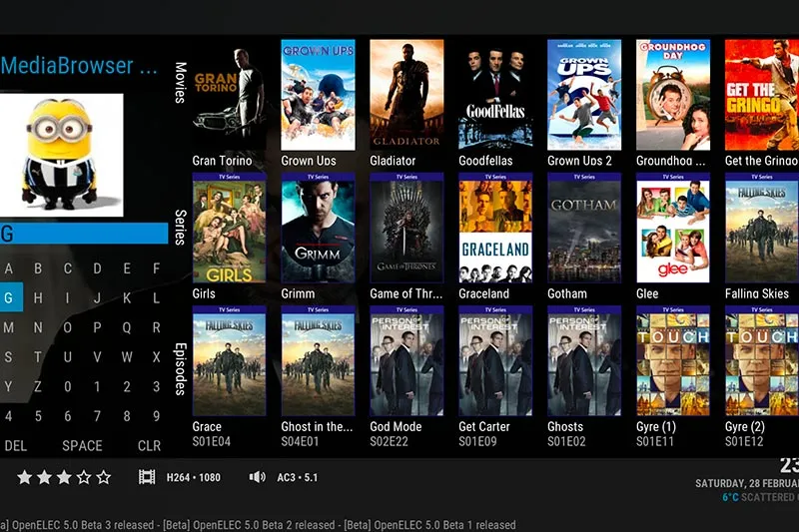The width and height of the screenshot is (799, 532).
Task: Click the speaker audio icon
Action: tap(258, 477)
